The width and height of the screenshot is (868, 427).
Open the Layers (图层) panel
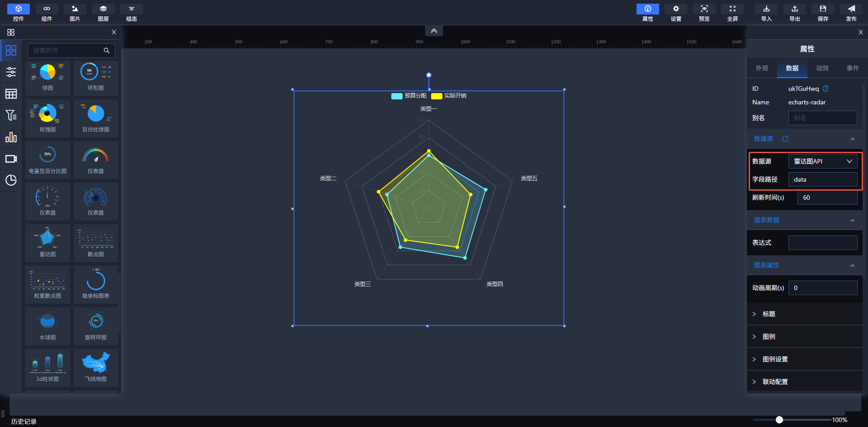pos(103,13)
